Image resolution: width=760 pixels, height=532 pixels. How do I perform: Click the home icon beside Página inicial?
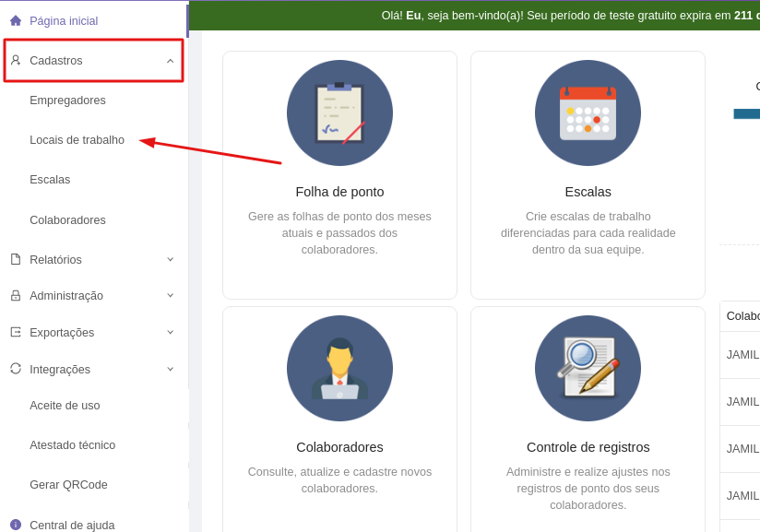[x=16, y=20]
